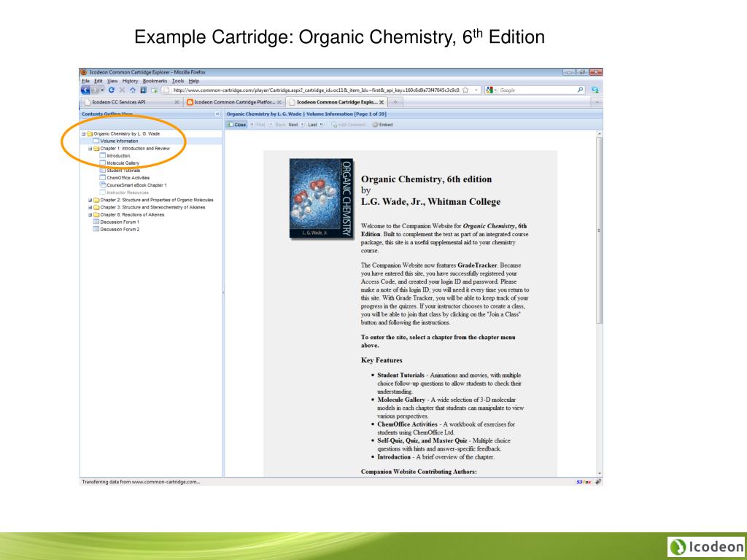
Task: Open the File menu
Action: click(x=86, y=81)
